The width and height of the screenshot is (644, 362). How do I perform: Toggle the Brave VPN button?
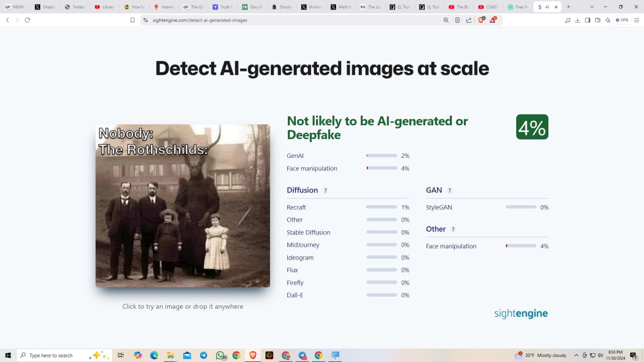point(622,20)
